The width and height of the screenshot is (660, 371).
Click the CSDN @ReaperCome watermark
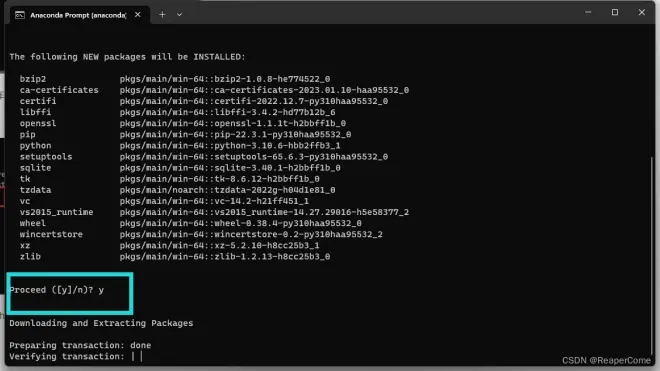coord(606,360)
